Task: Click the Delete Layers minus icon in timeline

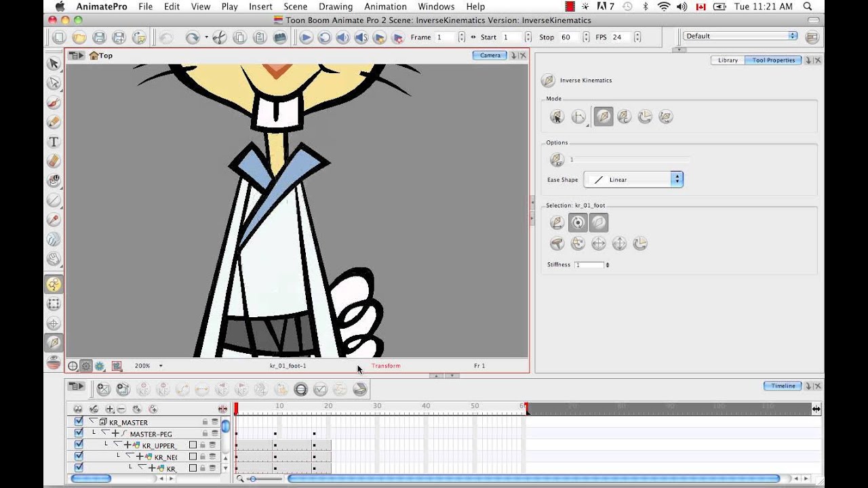Action: tap(121, 409)
